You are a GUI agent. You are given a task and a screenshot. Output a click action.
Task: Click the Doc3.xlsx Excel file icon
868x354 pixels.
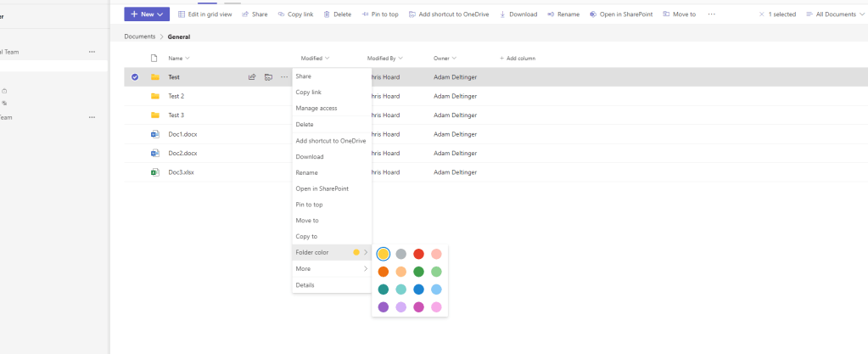click(154, 172)
